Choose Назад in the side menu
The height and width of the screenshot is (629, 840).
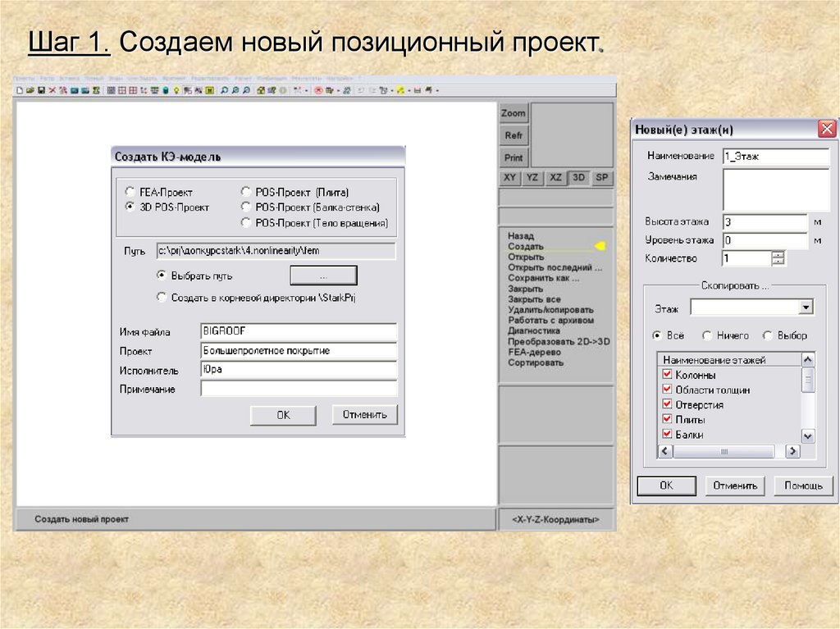click(x=521, y=235)
